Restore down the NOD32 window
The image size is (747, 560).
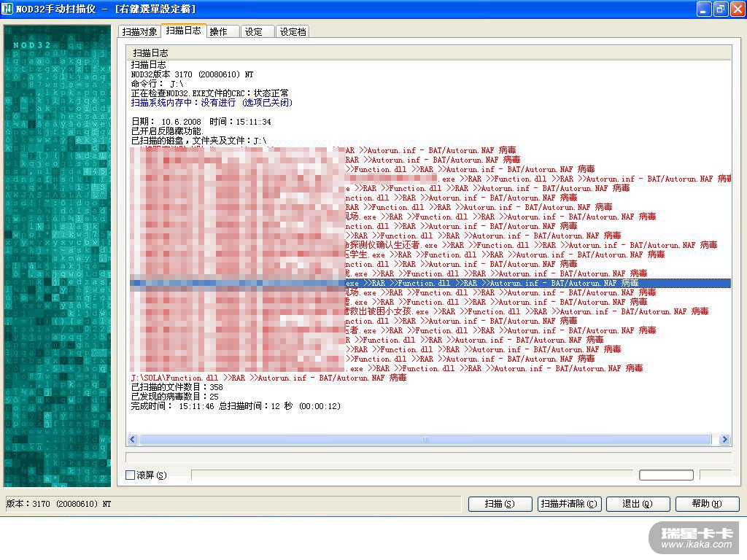[721, 9]
